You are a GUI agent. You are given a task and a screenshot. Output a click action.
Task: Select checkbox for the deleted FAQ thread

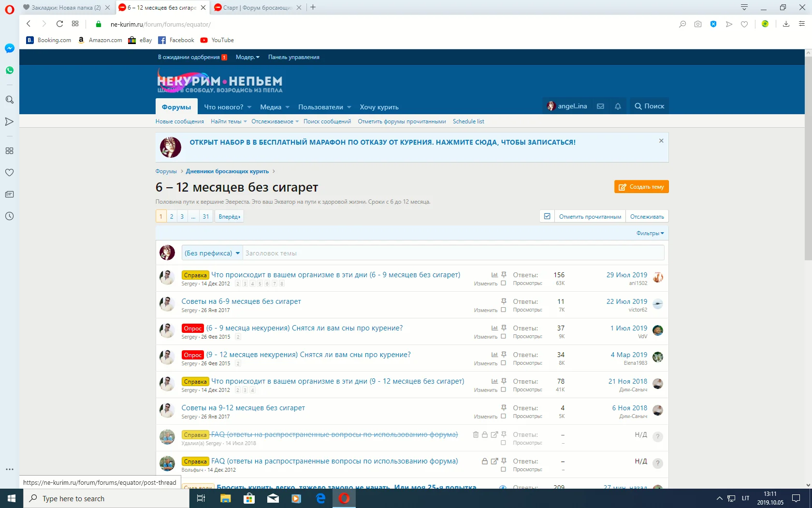503,443
